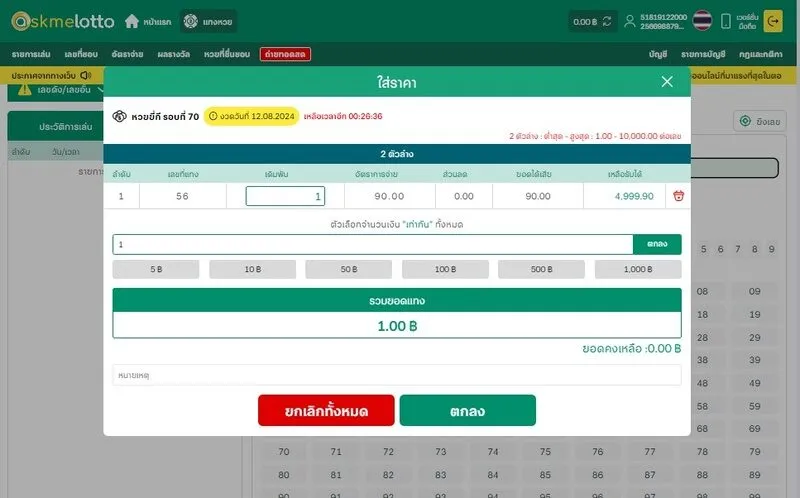Click the announcement speaker icon

86,75
